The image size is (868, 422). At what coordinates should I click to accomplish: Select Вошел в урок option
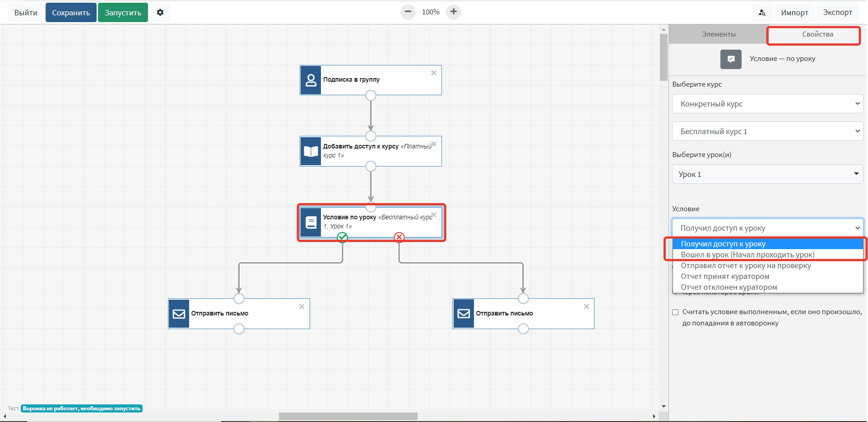(x=747, y=255)
